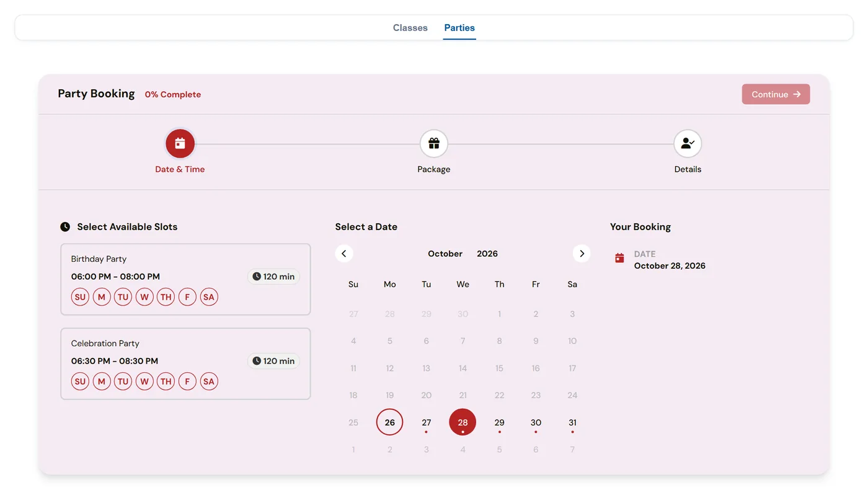This screenshot has height=487, width=868.
Task: Go to previous month with left chevron
Action: coord(344,253)
